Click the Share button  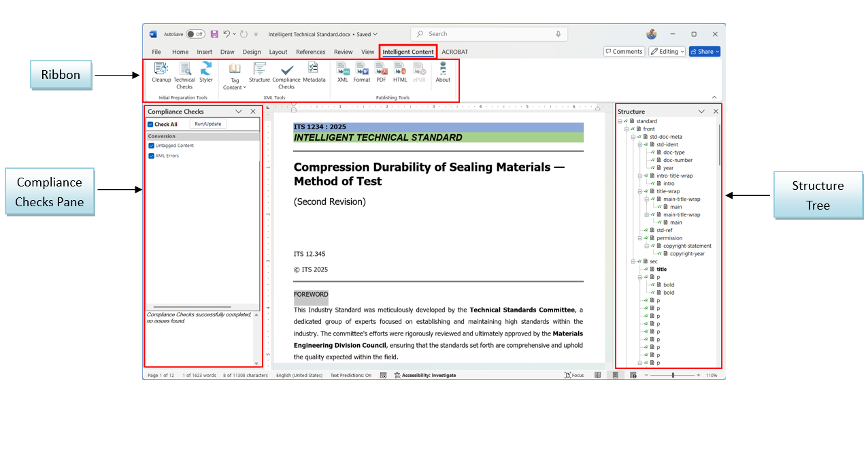click(704, 52)
